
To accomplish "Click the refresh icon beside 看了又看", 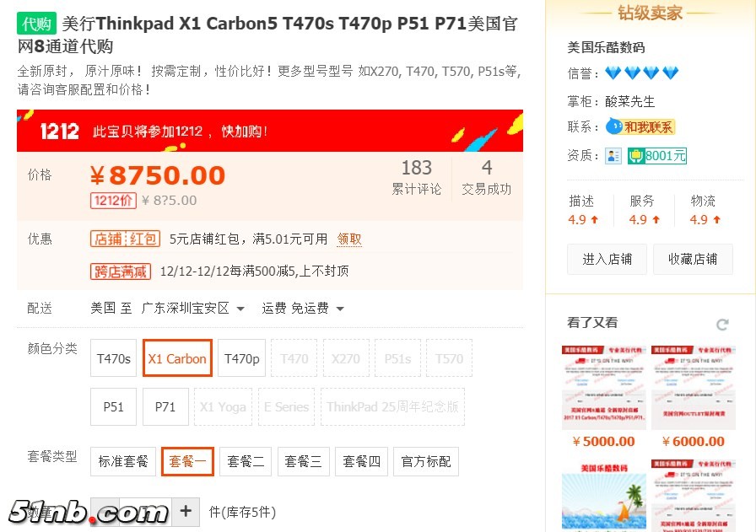I will pos(721,325).
